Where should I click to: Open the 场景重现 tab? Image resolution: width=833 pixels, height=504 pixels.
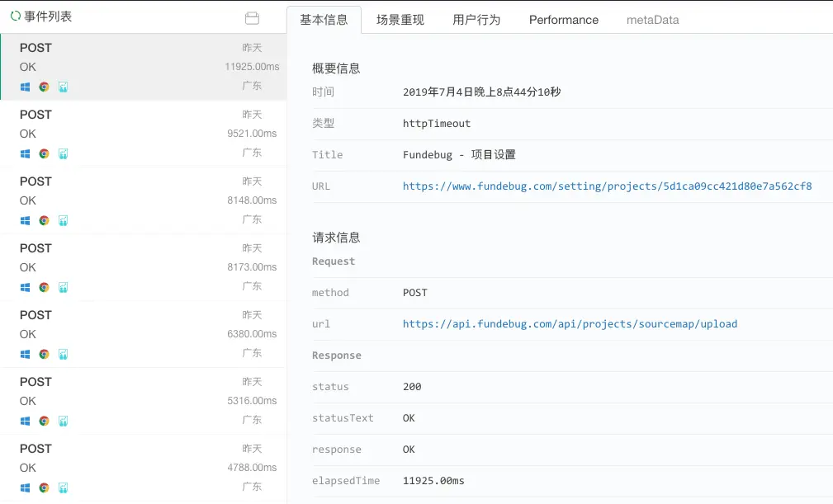400,20
